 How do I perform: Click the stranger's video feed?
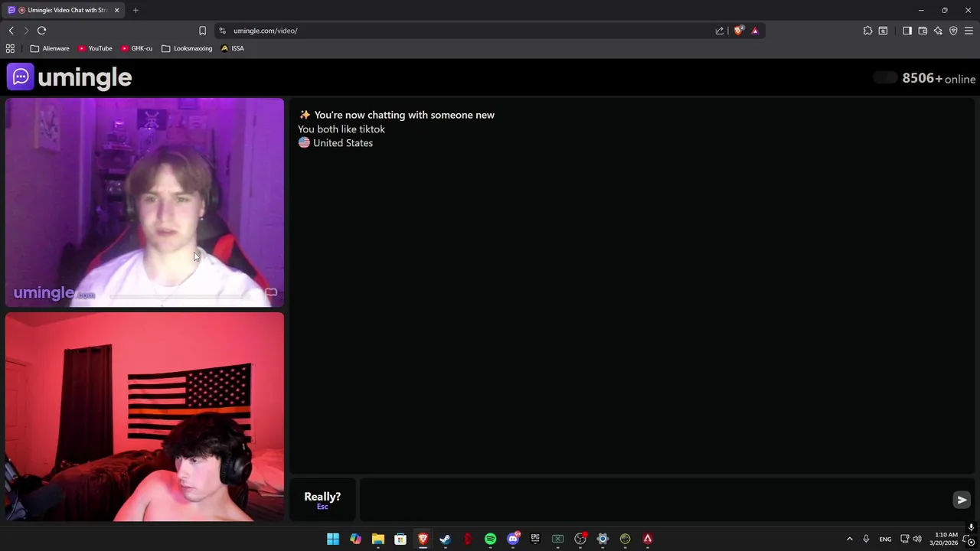point(145,203)
